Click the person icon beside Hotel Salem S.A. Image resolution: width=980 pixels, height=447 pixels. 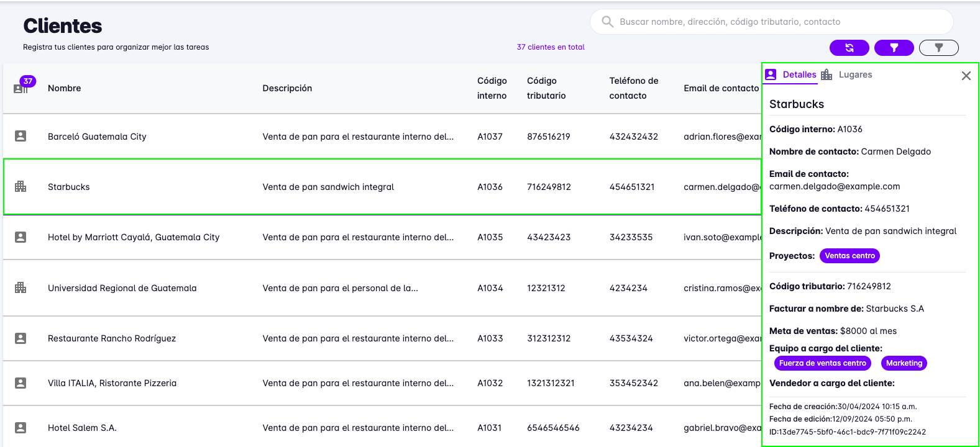coord(21,427)
